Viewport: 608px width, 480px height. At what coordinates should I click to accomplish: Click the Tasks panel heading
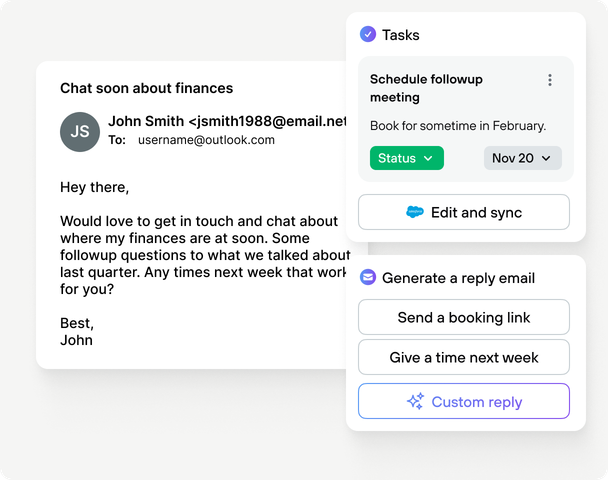click(401, 35)
